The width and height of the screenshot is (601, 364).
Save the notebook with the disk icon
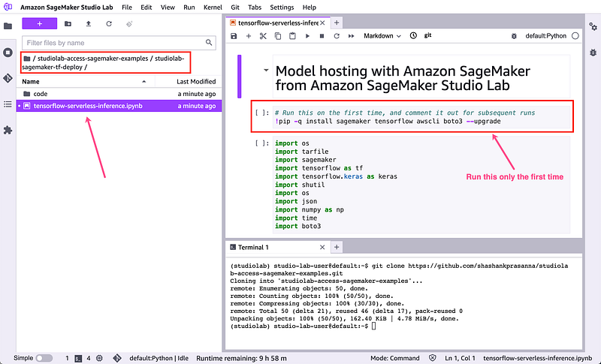[x=234, y=36]
